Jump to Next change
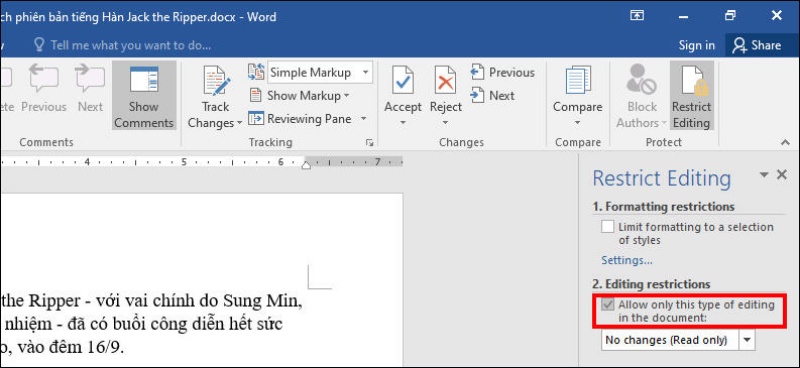 pos(492,95)
